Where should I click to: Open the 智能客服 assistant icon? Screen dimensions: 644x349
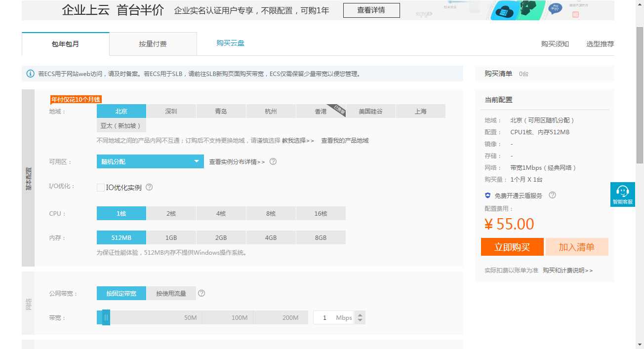(x=623, y=194)
